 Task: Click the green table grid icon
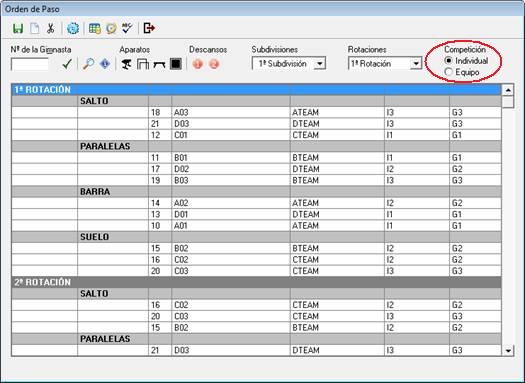pos(95,28)
